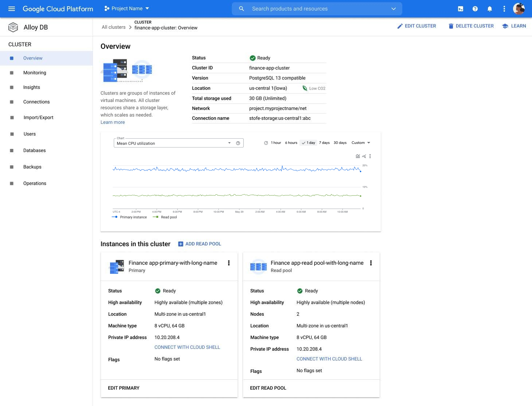Click the Search products and resources field
This screenshot has width=532, height=406.
point(317,9)
